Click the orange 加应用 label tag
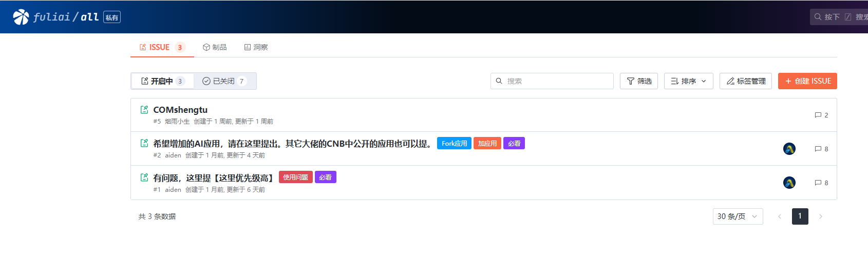 (487, 144)
